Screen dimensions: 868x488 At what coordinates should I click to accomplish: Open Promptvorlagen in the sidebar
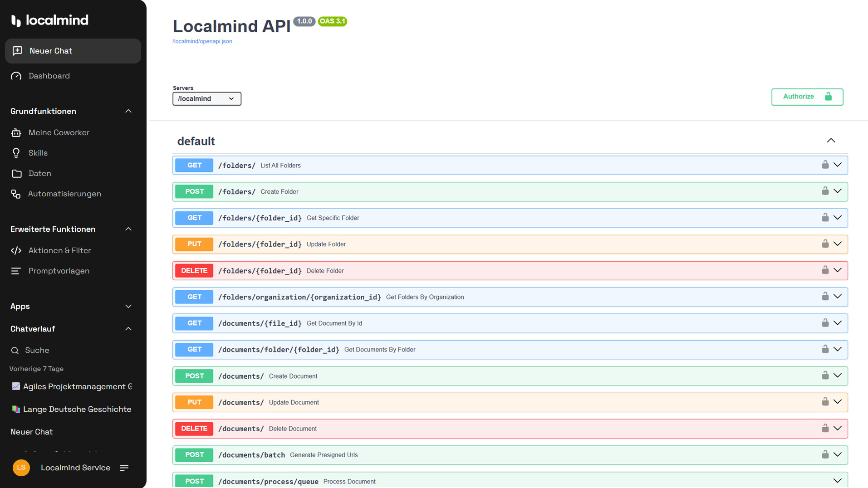tap(59, 271)
